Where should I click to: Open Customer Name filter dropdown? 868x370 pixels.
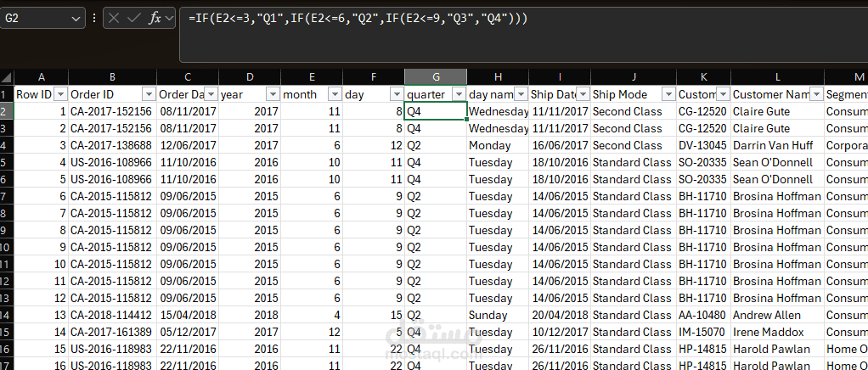(x=816, y=94)
